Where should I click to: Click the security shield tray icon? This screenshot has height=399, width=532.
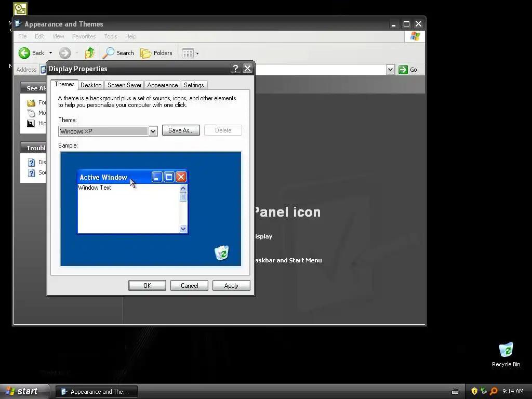tap(474, 391)
